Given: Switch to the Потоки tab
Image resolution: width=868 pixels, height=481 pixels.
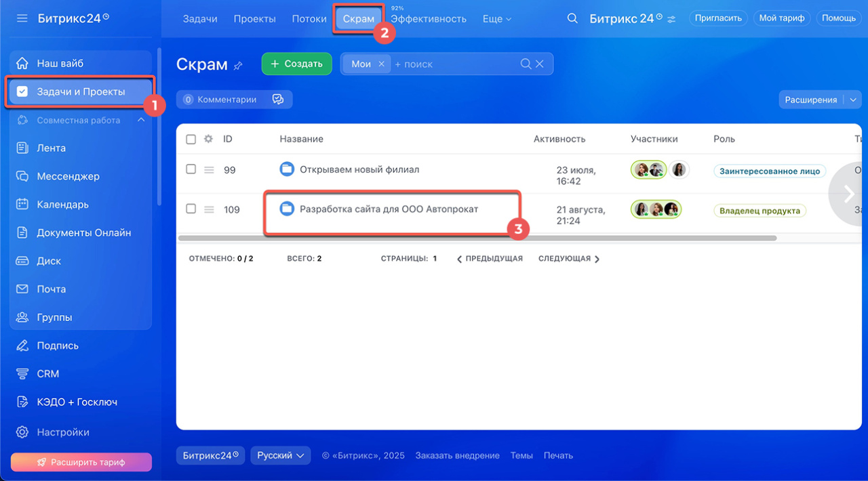Looking at the screenshot, I should (309, 19).
